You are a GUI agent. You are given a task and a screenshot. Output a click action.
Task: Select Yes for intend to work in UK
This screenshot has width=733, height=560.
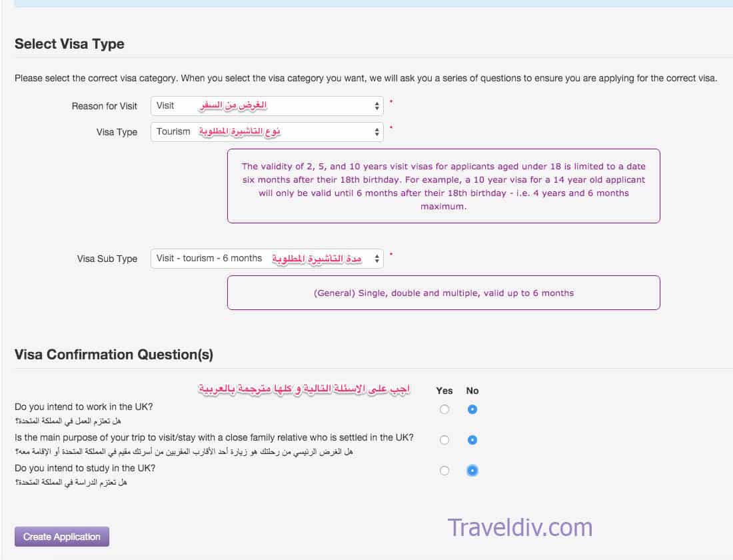point(444,409)
